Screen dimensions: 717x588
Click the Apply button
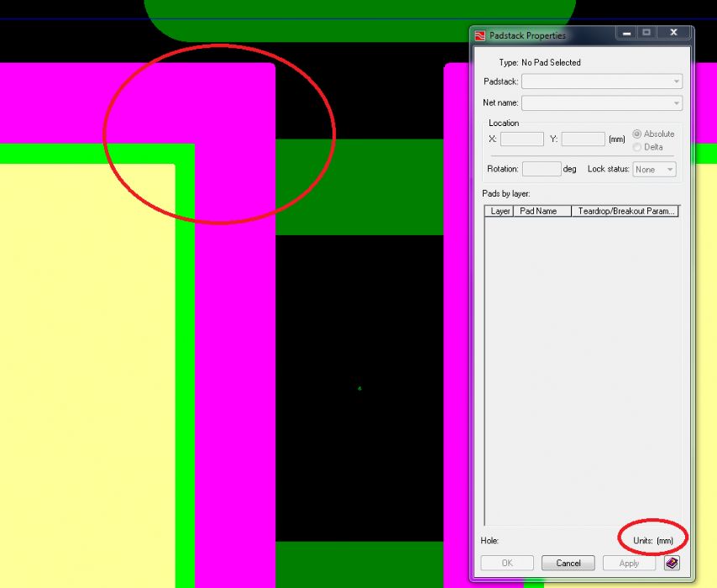point(629,563)
